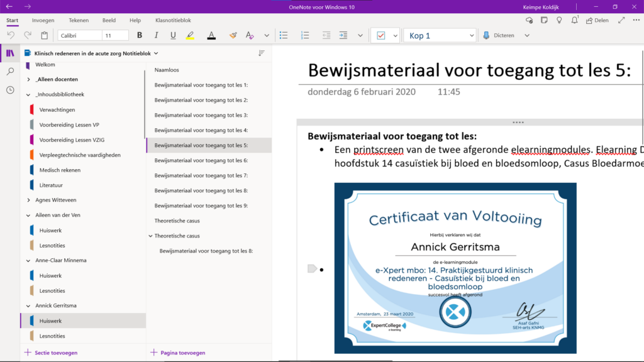
Task: Expand the Agnes Witteveen section group
Action: click(x=29, y=200)
